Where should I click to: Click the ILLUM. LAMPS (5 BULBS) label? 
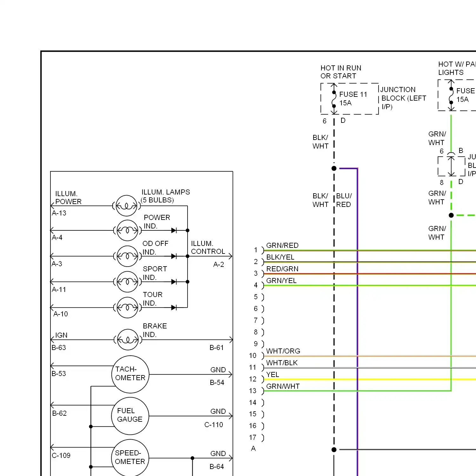tap(165, 196)
